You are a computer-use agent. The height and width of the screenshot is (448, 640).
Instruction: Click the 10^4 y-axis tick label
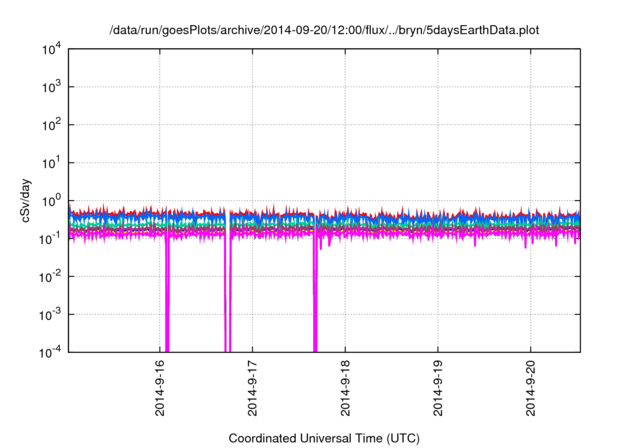(x=51, y=49)
